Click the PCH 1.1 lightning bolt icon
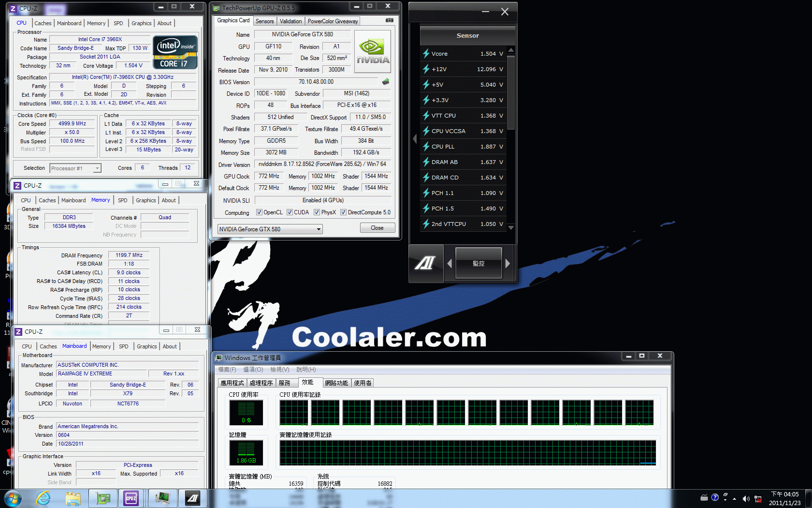Screen dimensions: 812x508 pyautogui.click(x=426, y=193)
